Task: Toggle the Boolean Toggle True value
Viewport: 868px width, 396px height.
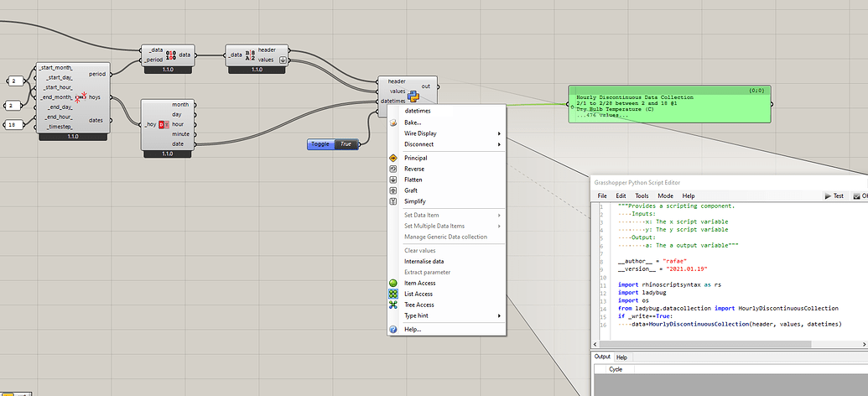Action: [x=346, y=144]
